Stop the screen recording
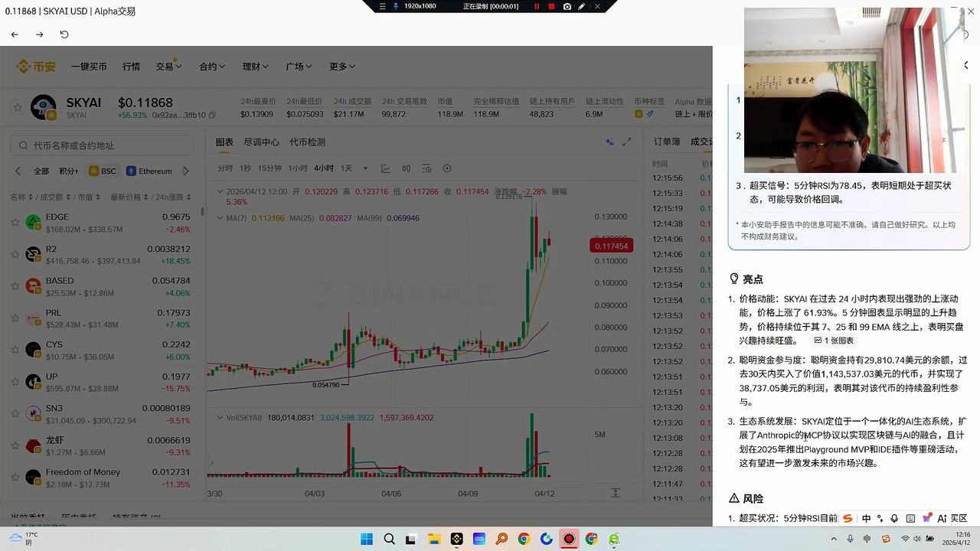This screenshot has width=980, height=551. point(551,6)
